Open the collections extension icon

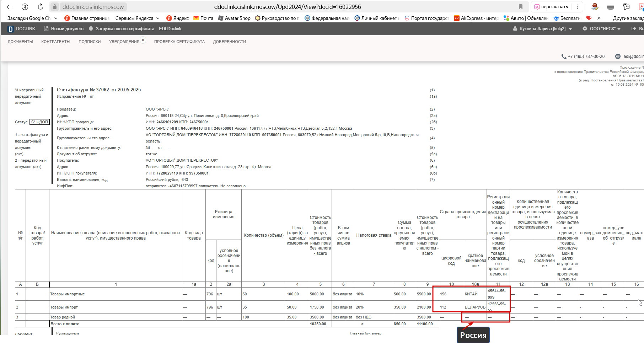(x=627, y=7)
